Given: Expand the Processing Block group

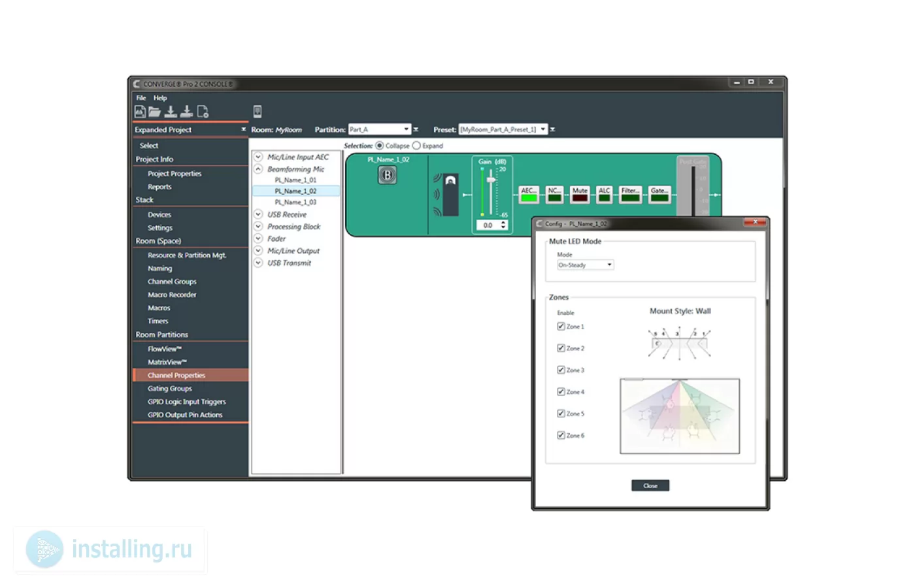Looking at the screenshot, I should point(258,226).
